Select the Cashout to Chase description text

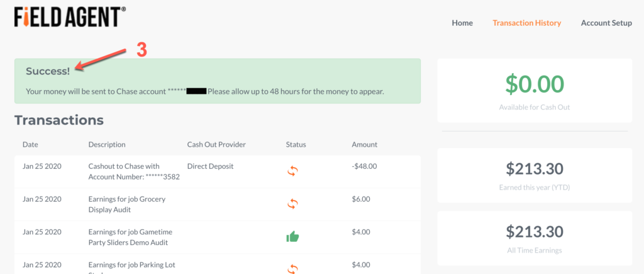[x=135, y=171]
